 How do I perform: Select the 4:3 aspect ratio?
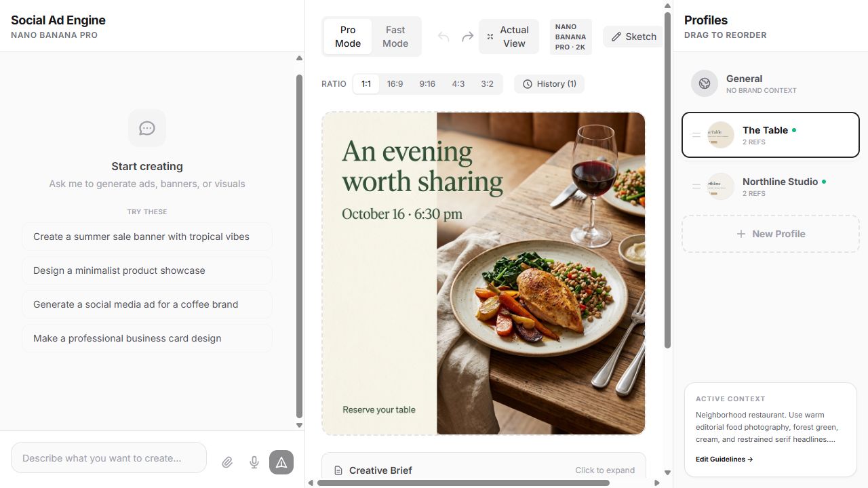[458, 84]
